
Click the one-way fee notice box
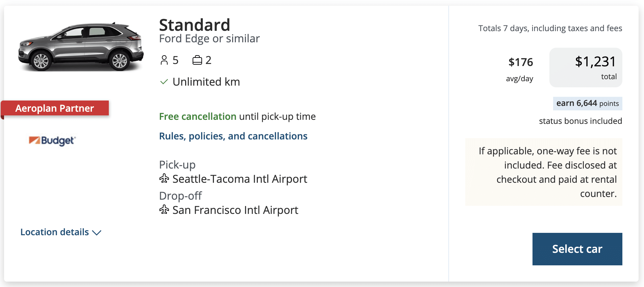coord(544,172)
